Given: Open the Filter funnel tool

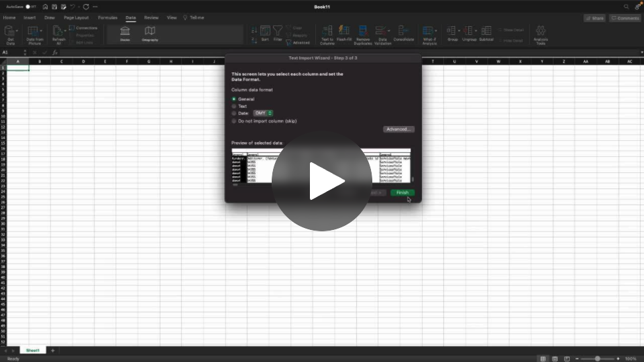Looking at the screenshot, I should click(x=277, y=32).
